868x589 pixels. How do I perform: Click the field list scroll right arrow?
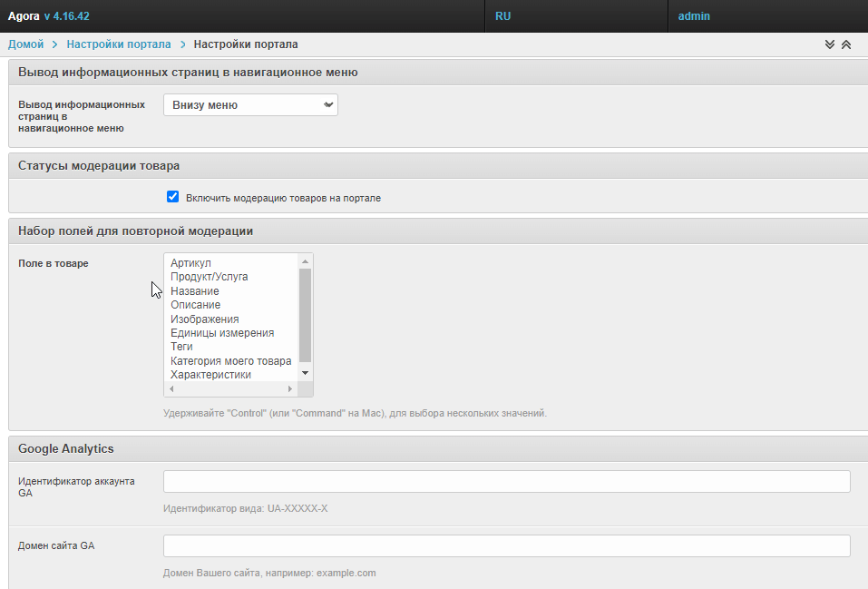290,388
